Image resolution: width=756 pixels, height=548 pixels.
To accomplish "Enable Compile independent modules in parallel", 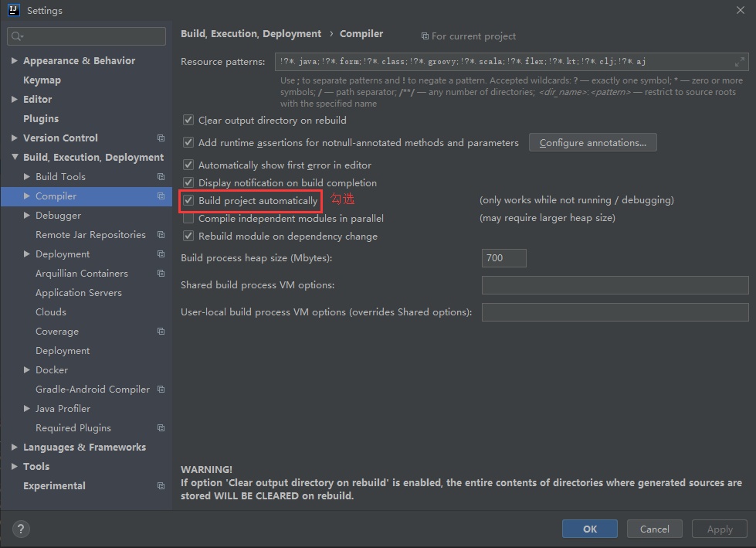I will pos(188,219).
